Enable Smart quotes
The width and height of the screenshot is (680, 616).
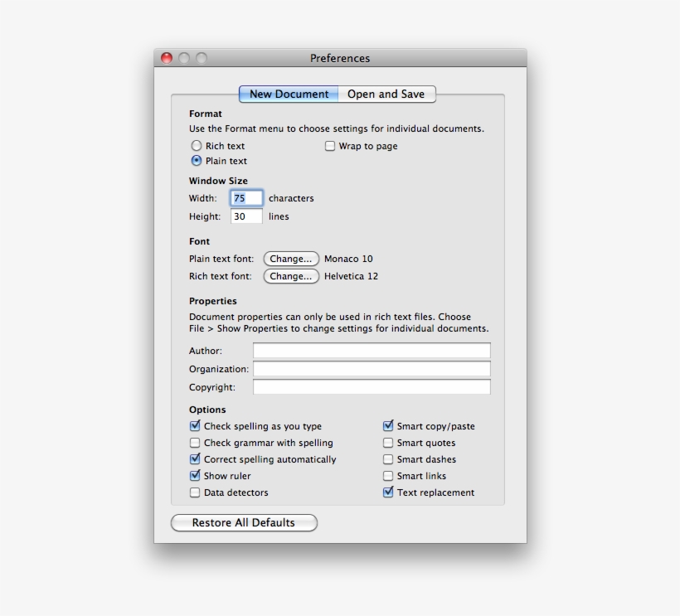pyautogui.click(x=387, y=442)
